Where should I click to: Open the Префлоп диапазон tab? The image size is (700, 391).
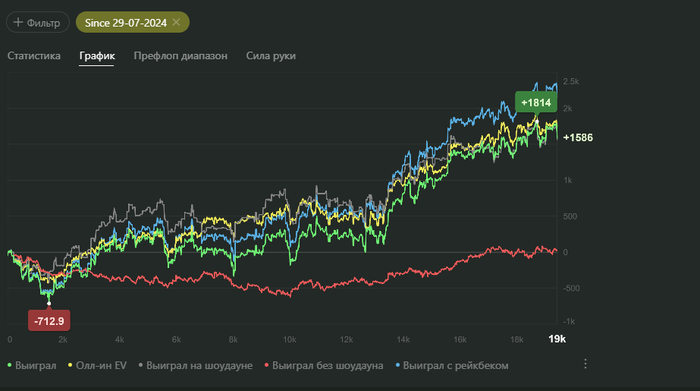coord(180,56)
